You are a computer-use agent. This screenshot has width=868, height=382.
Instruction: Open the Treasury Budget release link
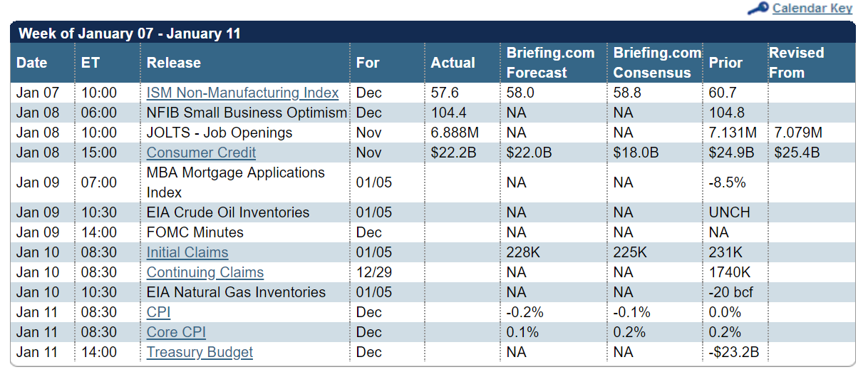(200, 352)
